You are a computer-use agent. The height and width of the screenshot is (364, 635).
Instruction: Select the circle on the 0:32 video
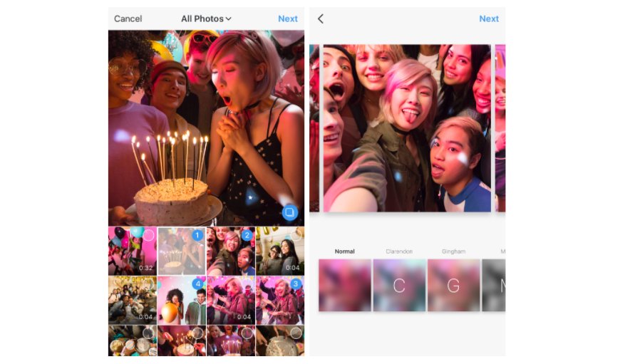click(x=149, y=235)
